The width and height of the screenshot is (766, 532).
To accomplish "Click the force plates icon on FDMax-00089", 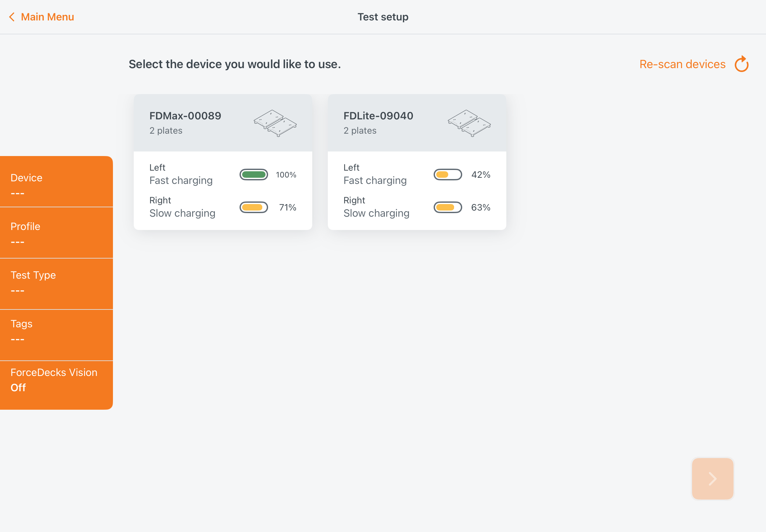I will (x=275, y=123).
